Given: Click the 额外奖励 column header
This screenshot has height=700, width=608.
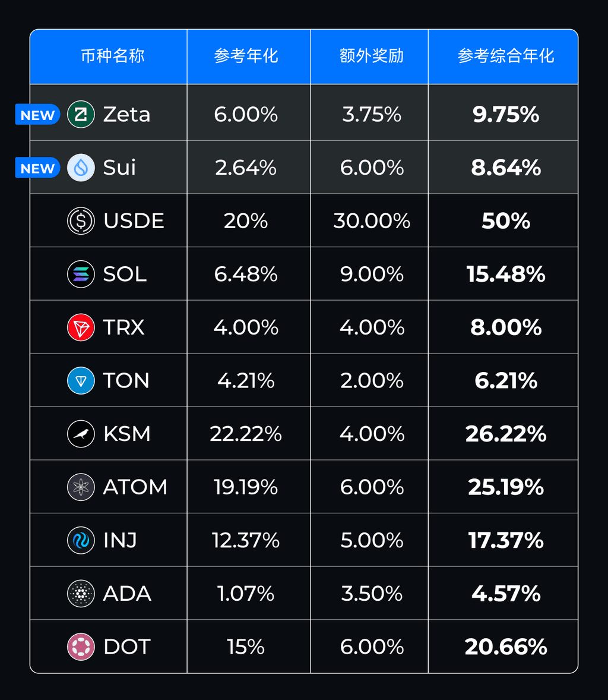Looking at the screenshot, I should pyautogui.click(x=372, y=56).
